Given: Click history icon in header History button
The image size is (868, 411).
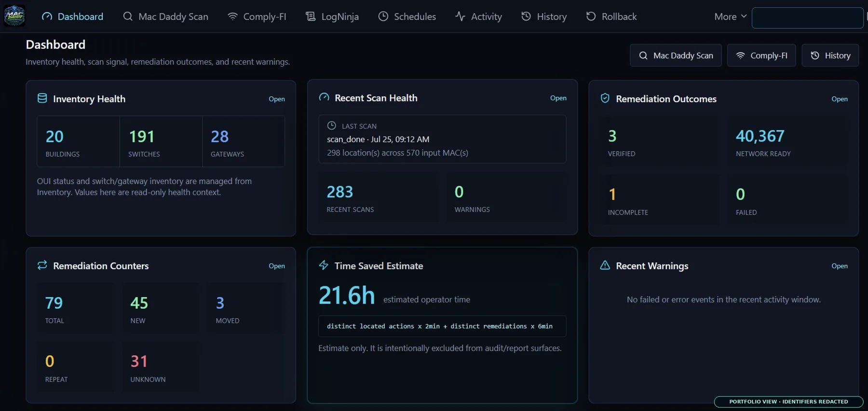Looking at the screenshot, I should click(815, 55).
